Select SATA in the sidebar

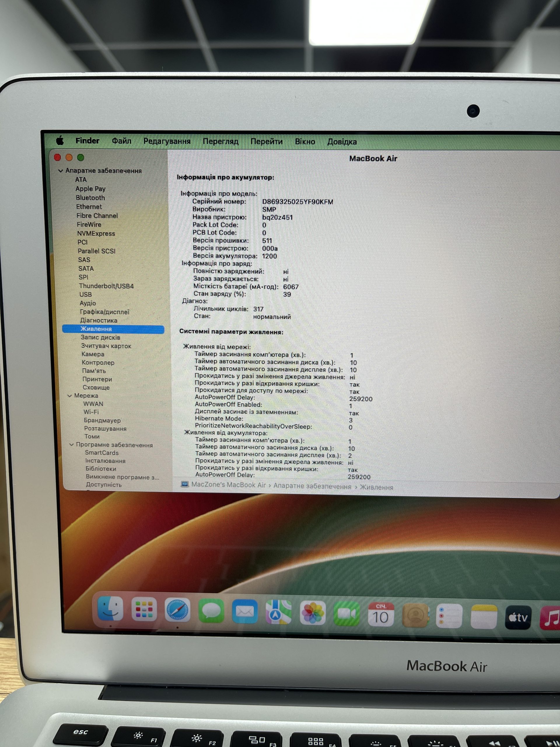tap(86, 268)
